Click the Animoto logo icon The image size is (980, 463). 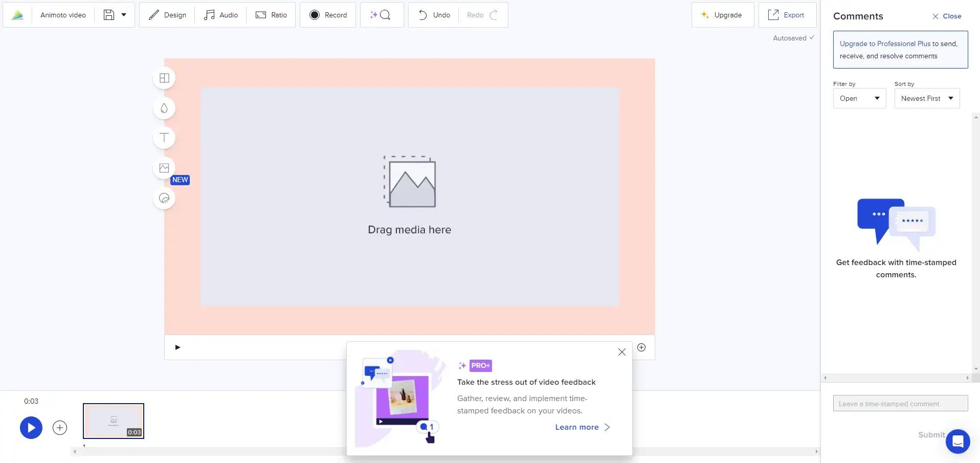coord(17,15)
